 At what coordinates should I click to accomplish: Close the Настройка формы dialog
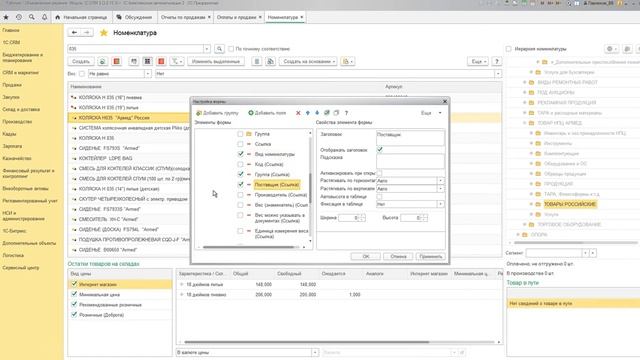click(x=445, y=101)
